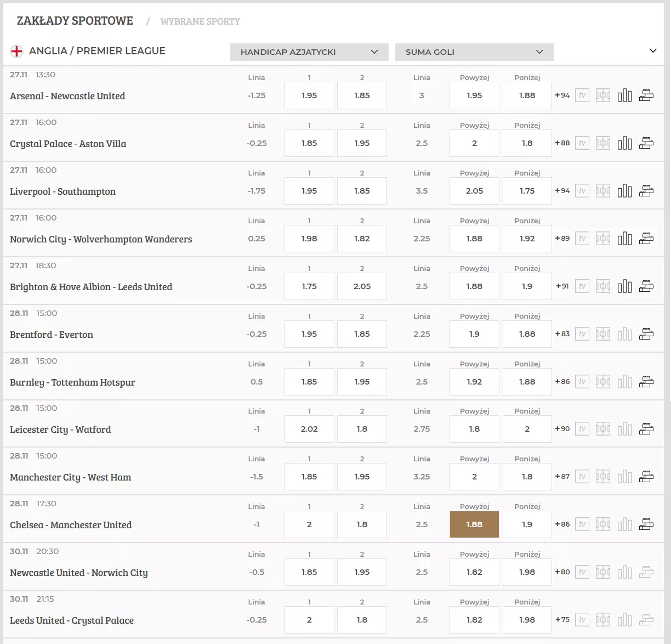This screenshot has height=644, width=671.
Task: Go to Zakłady Sportowe breadcrumb
Action: click(75, 21)
